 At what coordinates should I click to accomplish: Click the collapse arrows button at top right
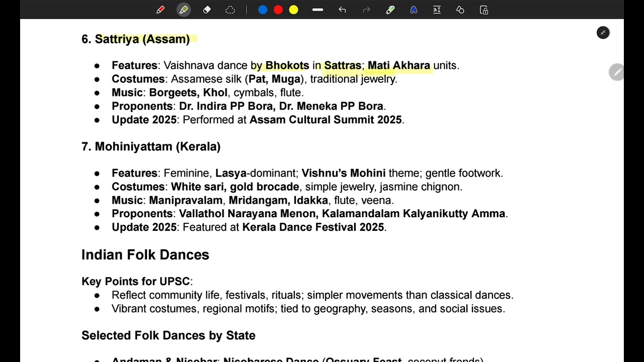(x=603, y=33)
